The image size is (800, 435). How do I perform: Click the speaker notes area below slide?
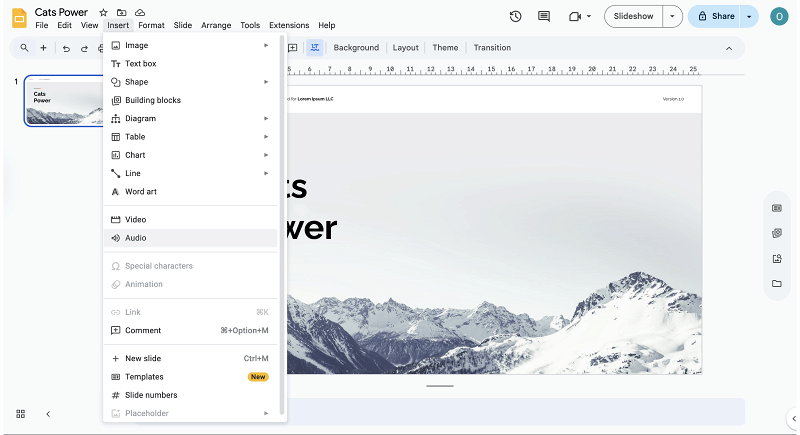pos(515,411)
